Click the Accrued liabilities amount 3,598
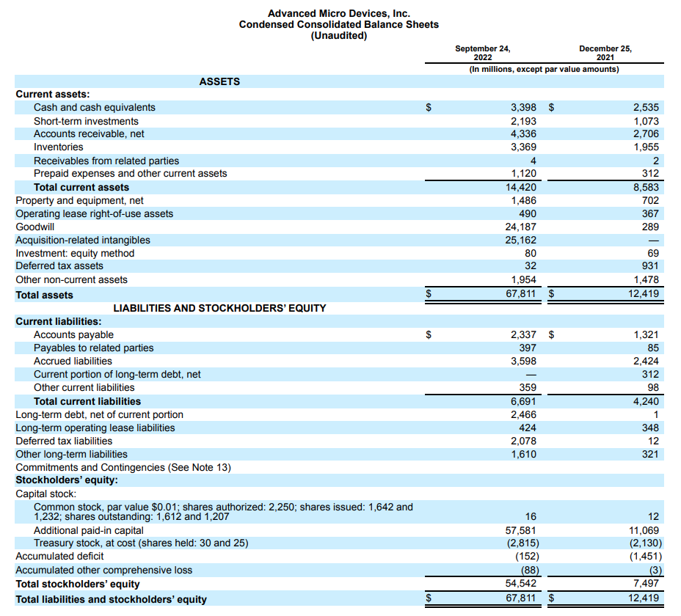This screenshot has height=616, width=681. pos(523,360)
